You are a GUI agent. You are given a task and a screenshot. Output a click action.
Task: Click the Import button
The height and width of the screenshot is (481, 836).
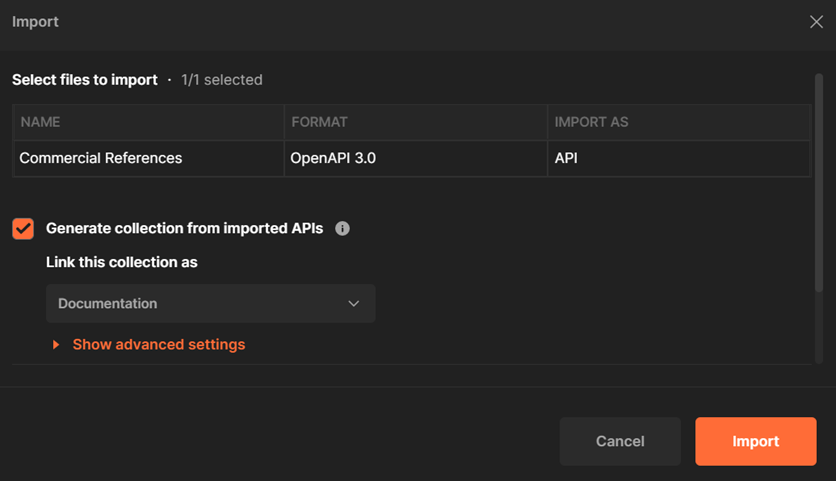point(755,442)
